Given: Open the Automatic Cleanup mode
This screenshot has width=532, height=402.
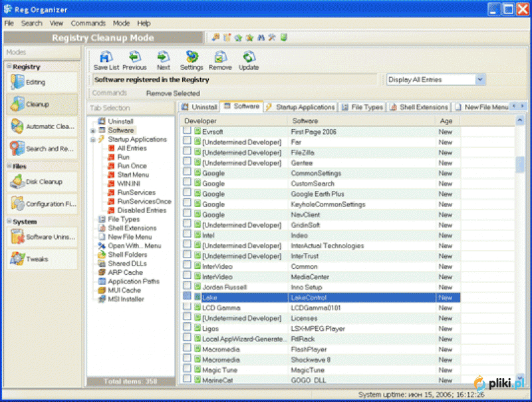Looking at the screenshot, I should coord(42,126).
